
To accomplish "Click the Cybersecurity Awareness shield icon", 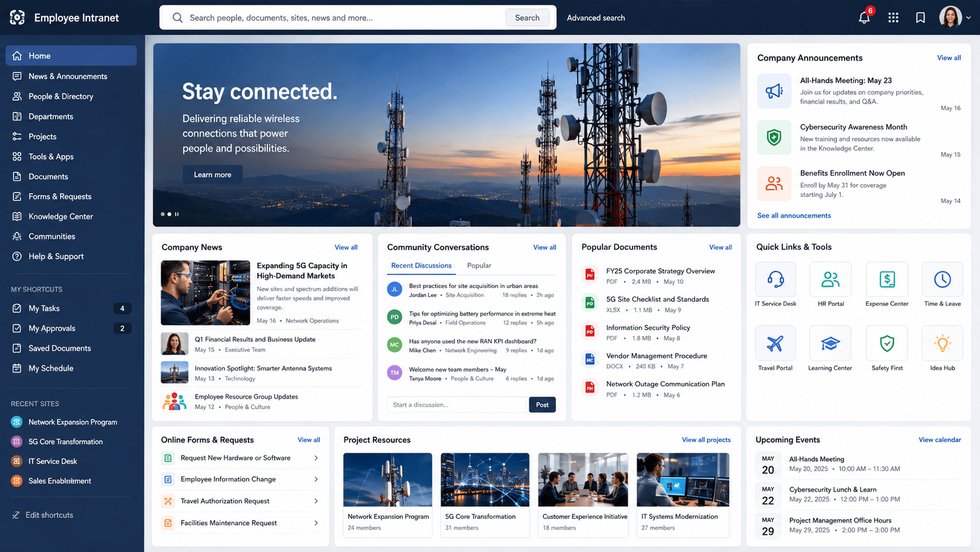I will coord(774,137).
